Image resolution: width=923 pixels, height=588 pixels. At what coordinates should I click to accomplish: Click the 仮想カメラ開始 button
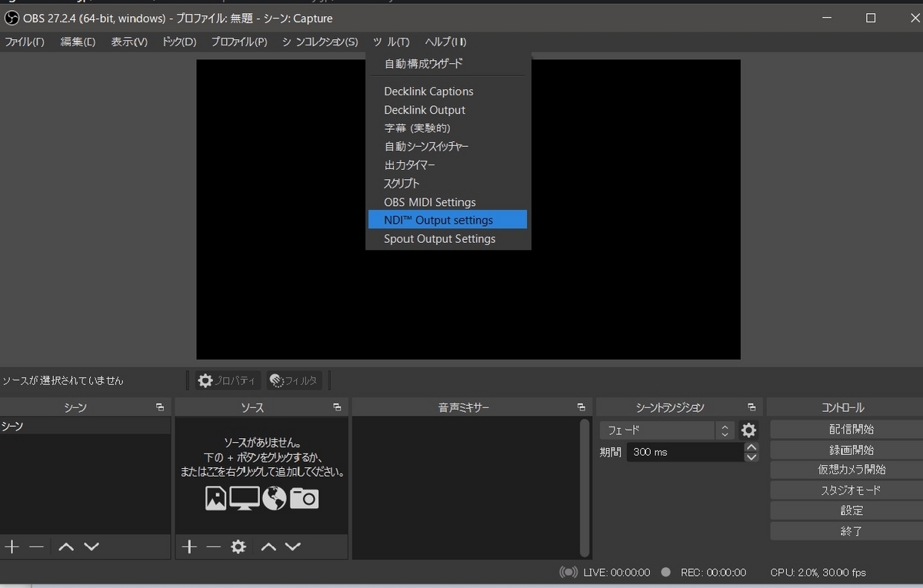[846, 470]
